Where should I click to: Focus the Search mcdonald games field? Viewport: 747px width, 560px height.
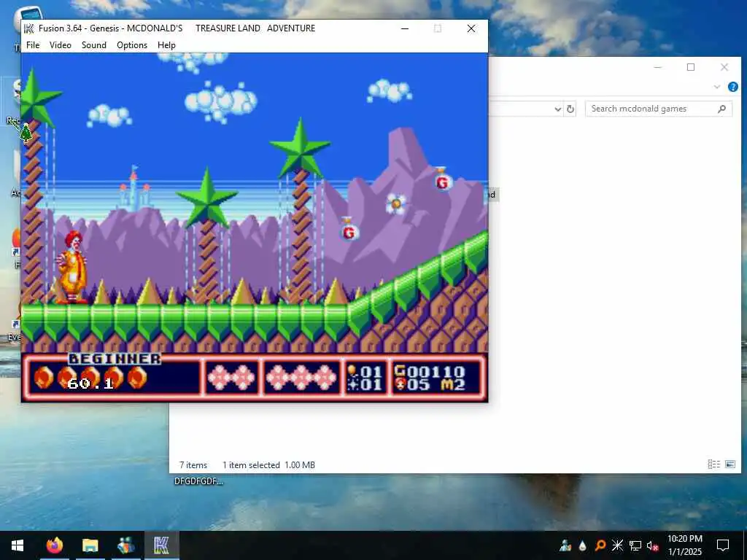coord(659,109)
